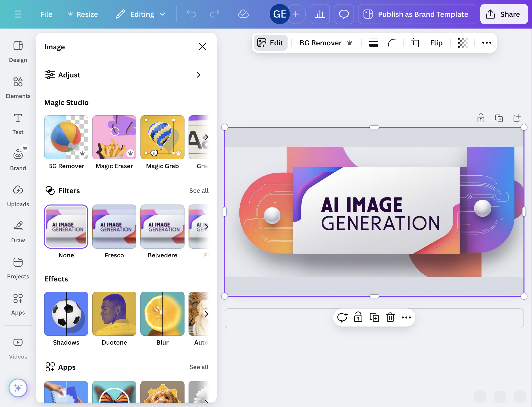532x407 pixels.
Task: Select the Fresco filter thumbnail
Action: (x=114, y=227)
